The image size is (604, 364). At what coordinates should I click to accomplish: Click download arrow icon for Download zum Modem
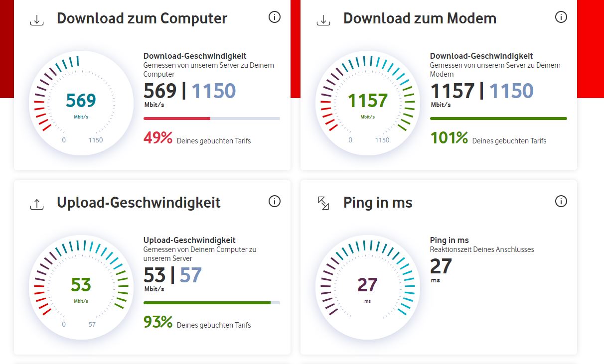click(x=323, y=20)
